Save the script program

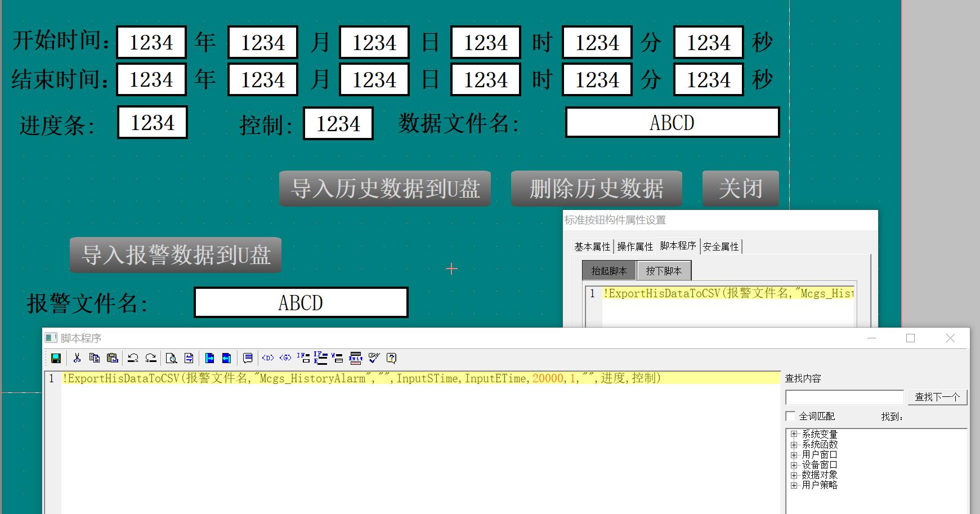(x=56, y=358)
